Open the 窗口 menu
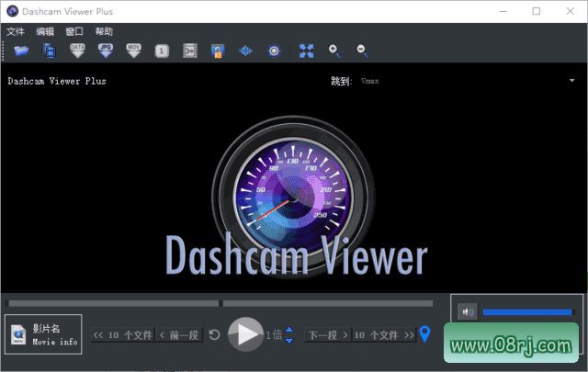588x372 pixels. (x=74, y=31)
